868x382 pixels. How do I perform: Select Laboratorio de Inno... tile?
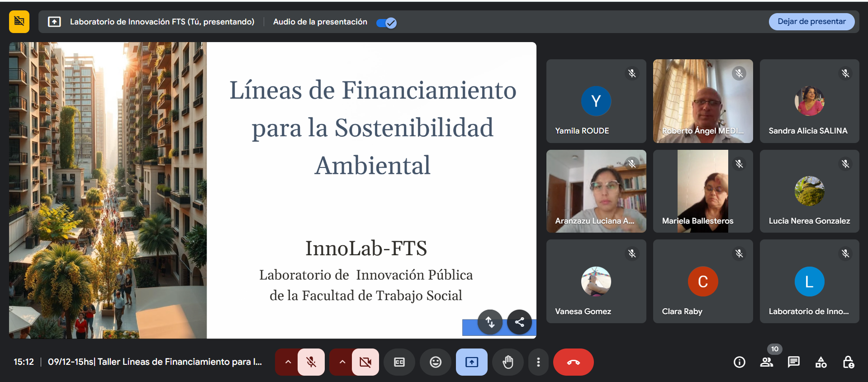pyautogui.click(x=810, y=281)
